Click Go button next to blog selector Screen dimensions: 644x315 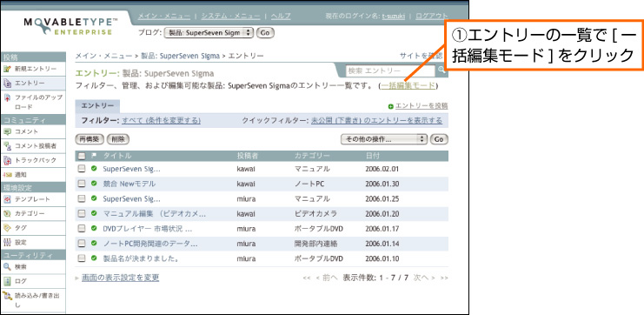pyautogui.click(x=265, y=33)
